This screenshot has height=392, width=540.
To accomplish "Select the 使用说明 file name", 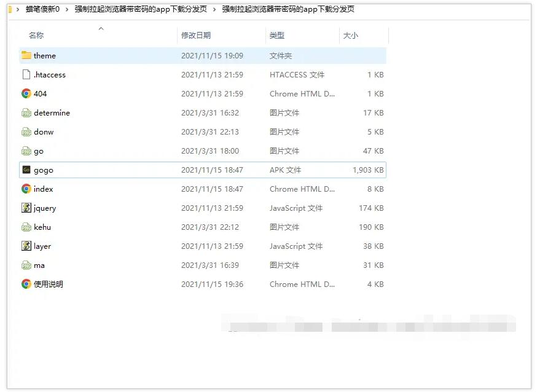I will (x=48, y=284).
